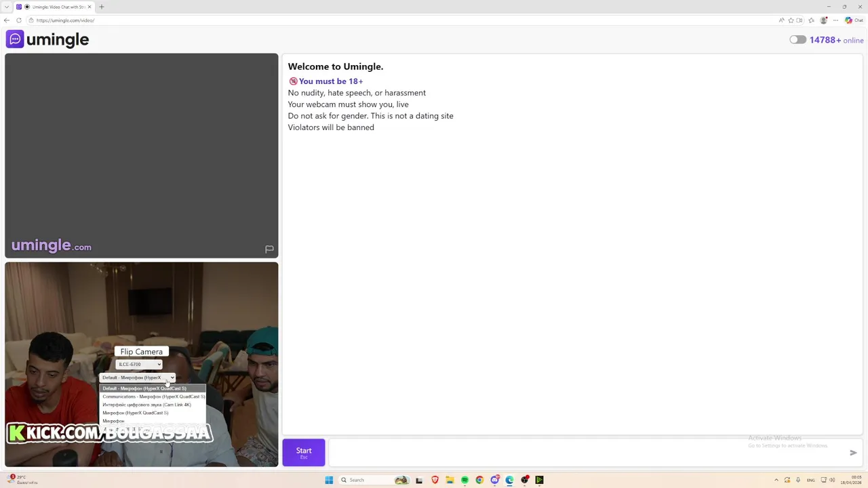Open the tab actions chevron in the tab bar
This screenshot has width=868, height=488.
coord(6,7)
